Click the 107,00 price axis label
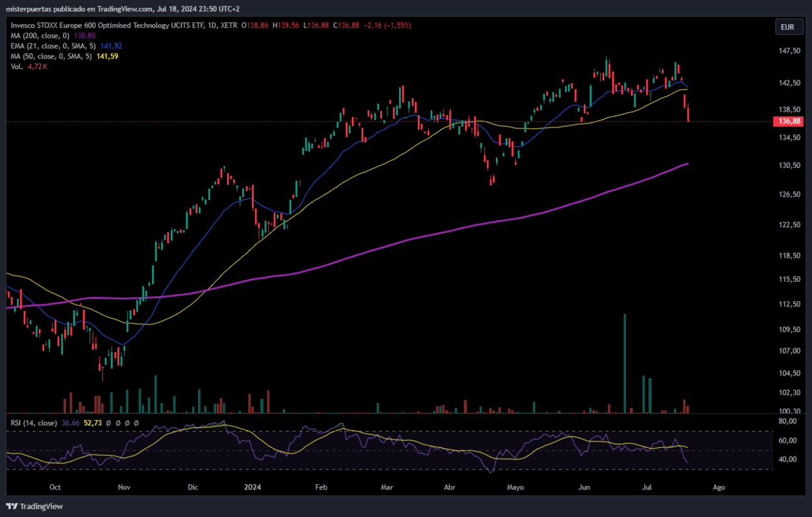Screen dimensions: 812x517 [788, 350]
